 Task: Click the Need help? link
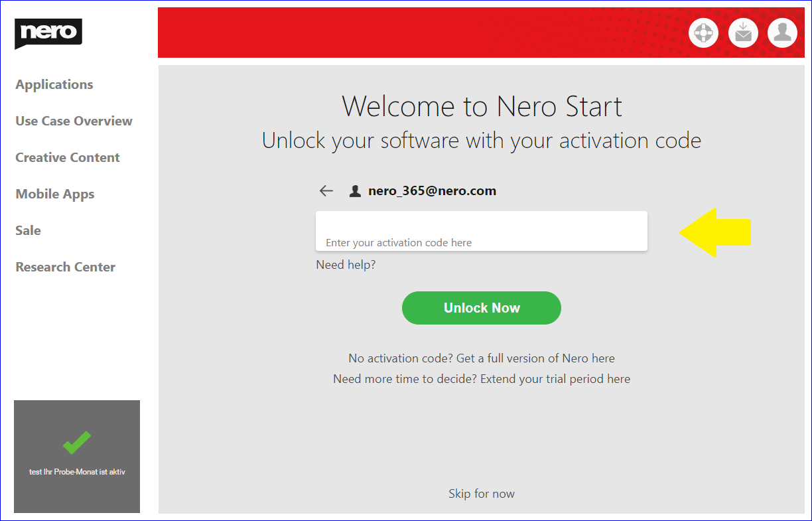click(x=346, y=265)
